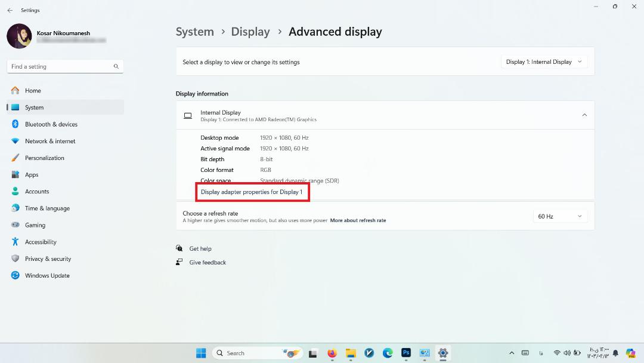Click the laptop icon beside Internal Display
The image size is (644, 363).
click(188, 116)
